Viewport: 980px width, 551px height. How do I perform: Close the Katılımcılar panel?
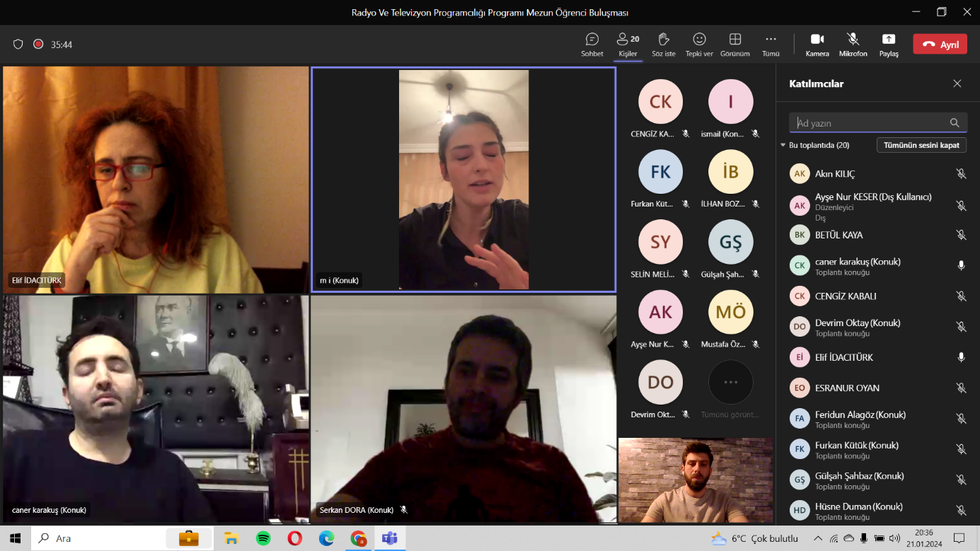957,83
